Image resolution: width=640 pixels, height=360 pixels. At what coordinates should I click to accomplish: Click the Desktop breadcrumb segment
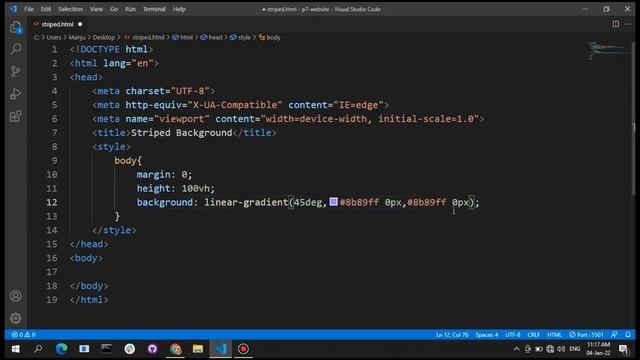point(104,38)
